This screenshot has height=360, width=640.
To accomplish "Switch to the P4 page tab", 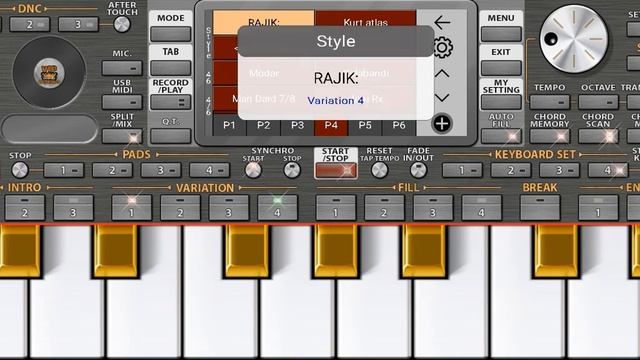I will [x=331, y=125].
